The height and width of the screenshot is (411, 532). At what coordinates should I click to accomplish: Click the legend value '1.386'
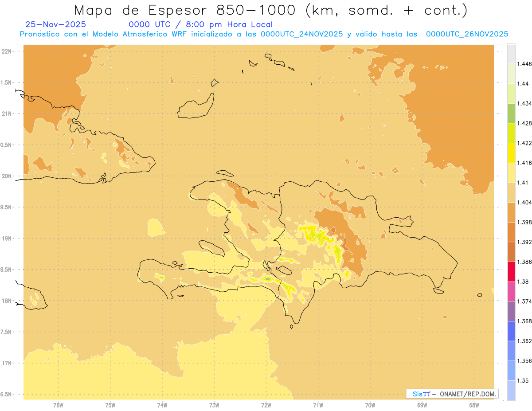tap(524, 262)
